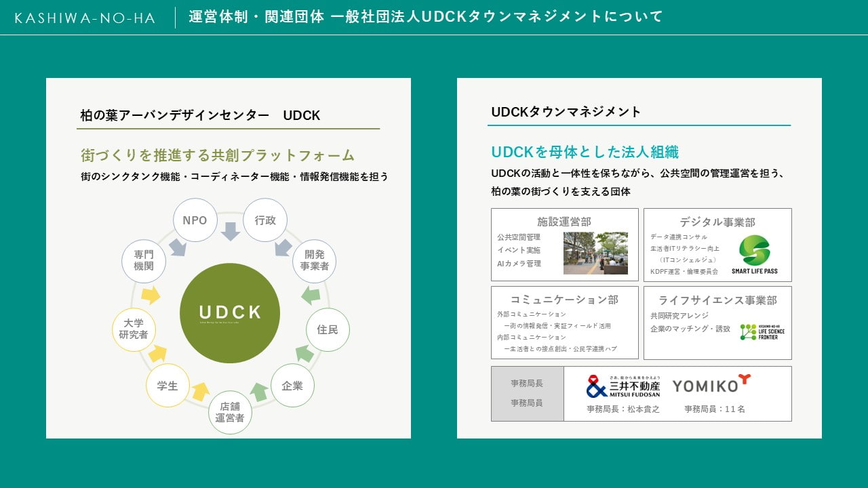Viewport: 868px width, 488px height.
Task: Click the 店舗運営者 circle node
Action: tap(230, 412)
